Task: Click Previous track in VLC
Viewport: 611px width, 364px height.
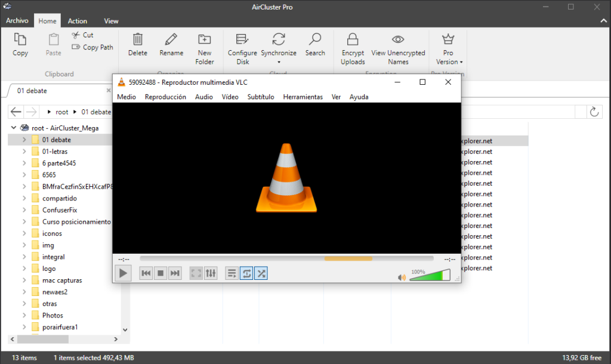Action: (146, 273)
